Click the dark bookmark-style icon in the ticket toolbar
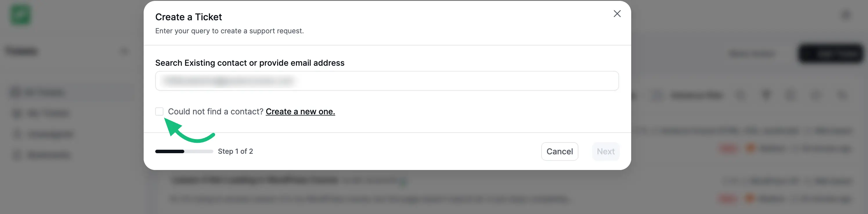Screen dimensions: 868x214 pyautogui.click(x=766, y=95)
